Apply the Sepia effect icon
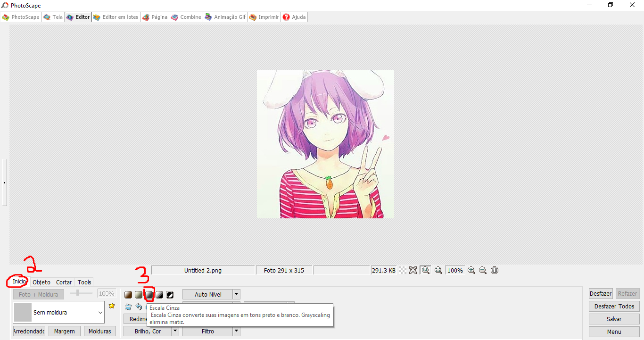 pyautogui.click(x=128, y=295)
